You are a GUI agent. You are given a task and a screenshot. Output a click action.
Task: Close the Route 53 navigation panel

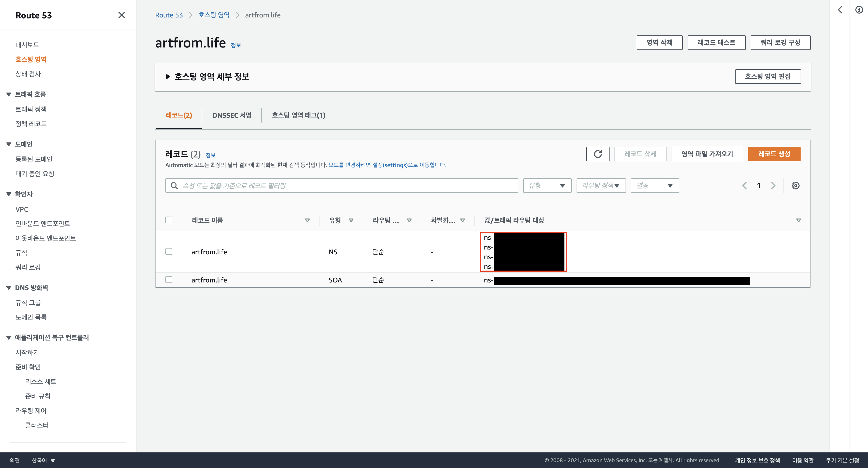122,15
